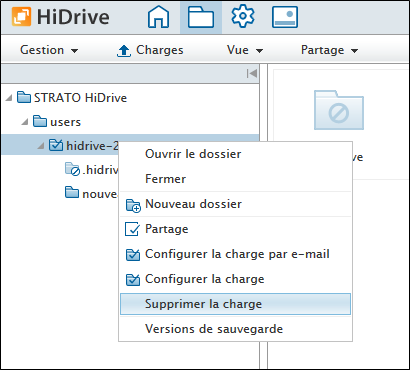This screenshot has height=370, width=410.
Task: Click the new folder plus icon
Action: point(133,205)
